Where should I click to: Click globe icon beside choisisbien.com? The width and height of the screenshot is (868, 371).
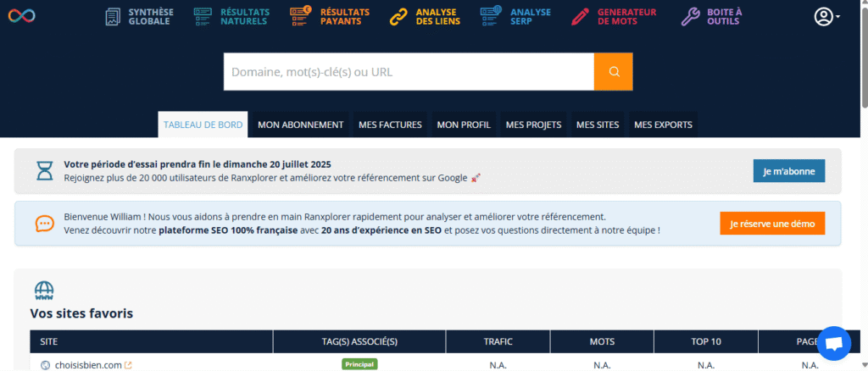coord(46,365)
